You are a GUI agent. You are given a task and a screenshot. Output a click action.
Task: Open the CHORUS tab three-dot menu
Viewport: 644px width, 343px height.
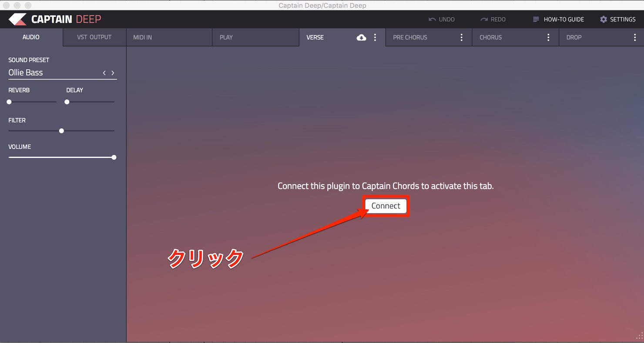[548, 37]
